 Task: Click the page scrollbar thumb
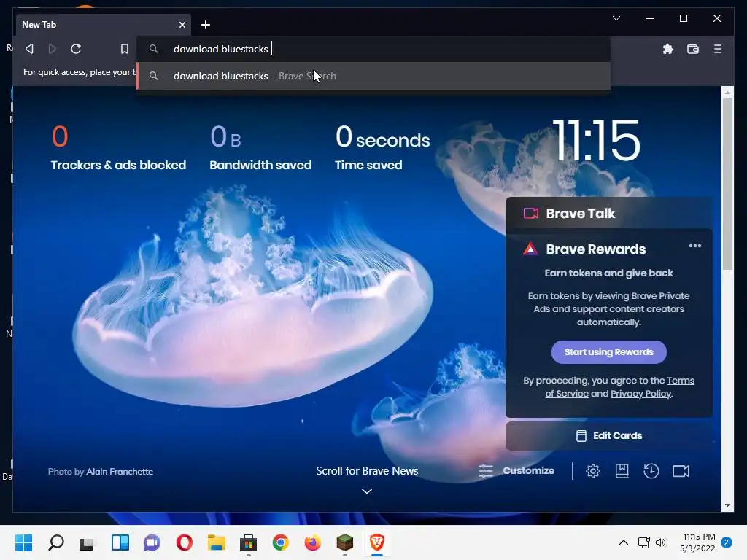click(727, 184)
